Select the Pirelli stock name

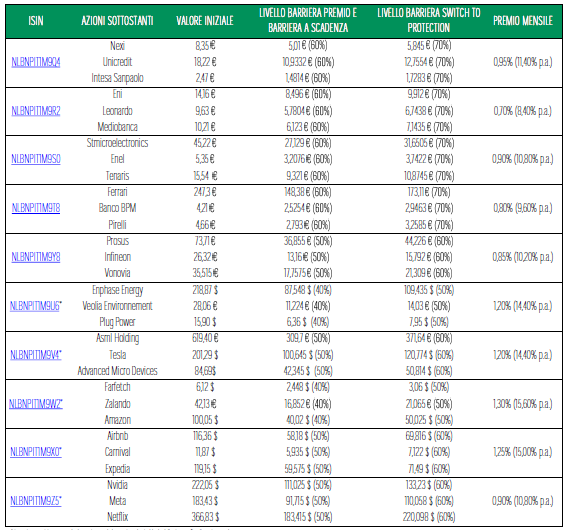tap(117, 225)
